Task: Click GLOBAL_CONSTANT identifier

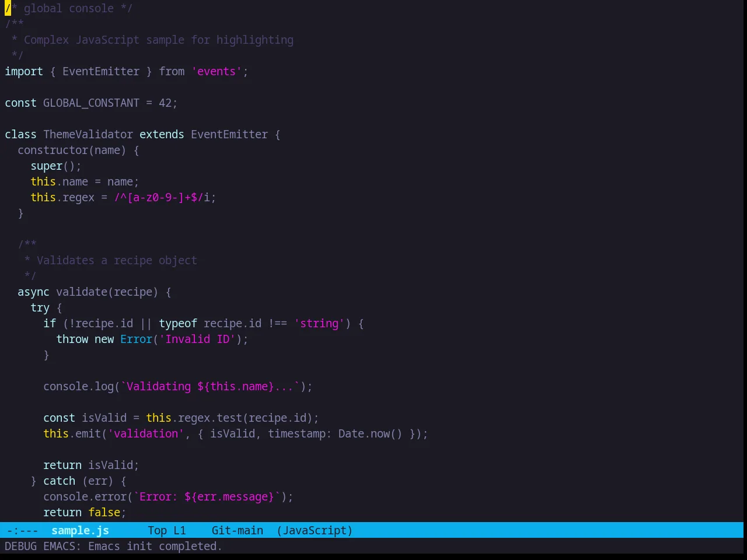Action: pos(91,103)
